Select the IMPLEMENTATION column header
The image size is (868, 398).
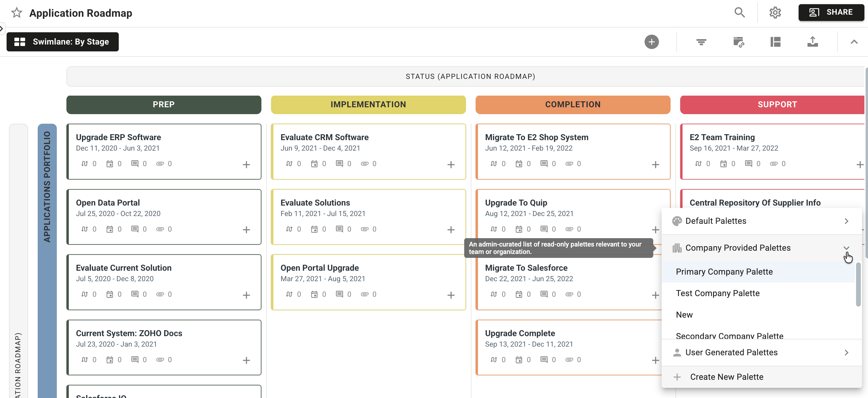[368, 104]
